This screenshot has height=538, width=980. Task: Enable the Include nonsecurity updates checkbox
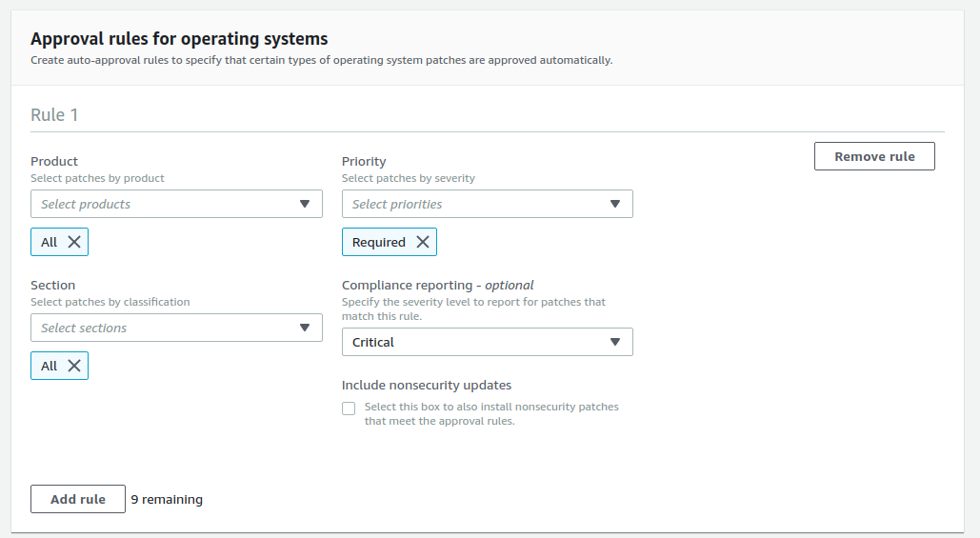(x=349, y=408)
